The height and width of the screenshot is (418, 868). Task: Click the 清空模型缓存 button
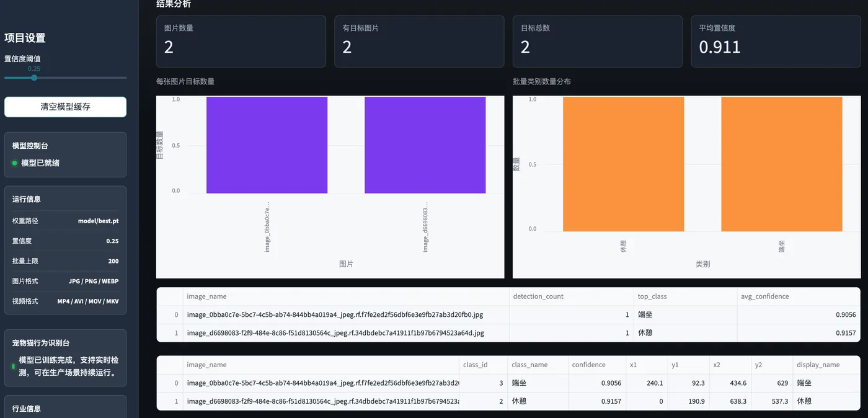[65, 107]
